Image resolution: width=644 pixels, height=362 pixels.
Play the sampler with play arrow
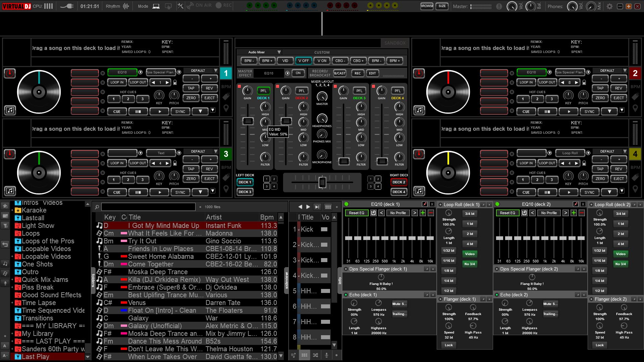(308, 207)
